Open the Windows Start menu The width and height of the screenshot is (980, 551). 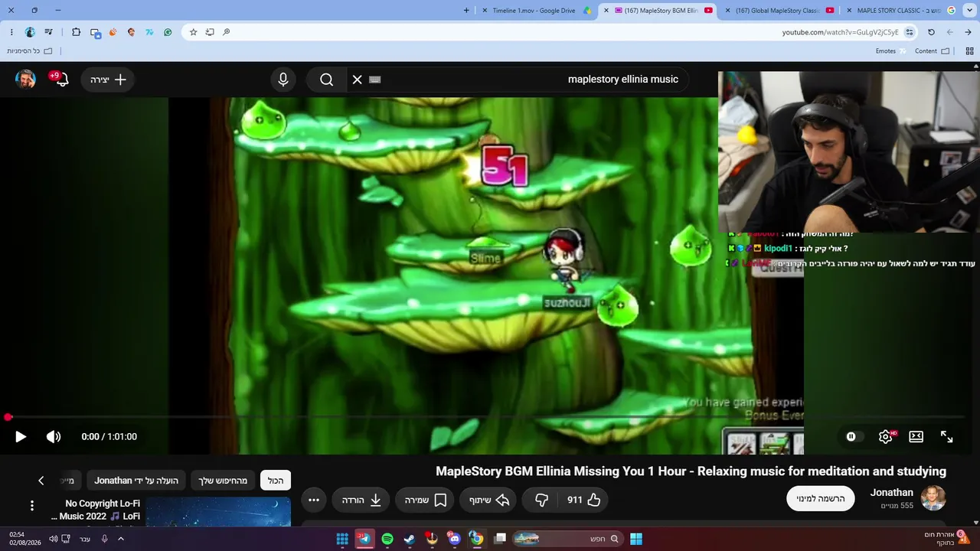click(636, 539)
